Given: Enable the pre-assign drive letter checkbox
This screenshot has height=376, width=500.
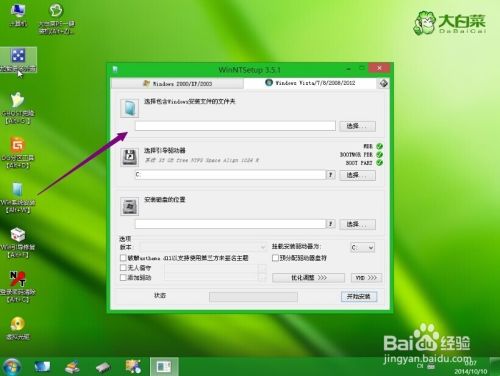Looking at the screenshot, I should (x=275, y=258).
